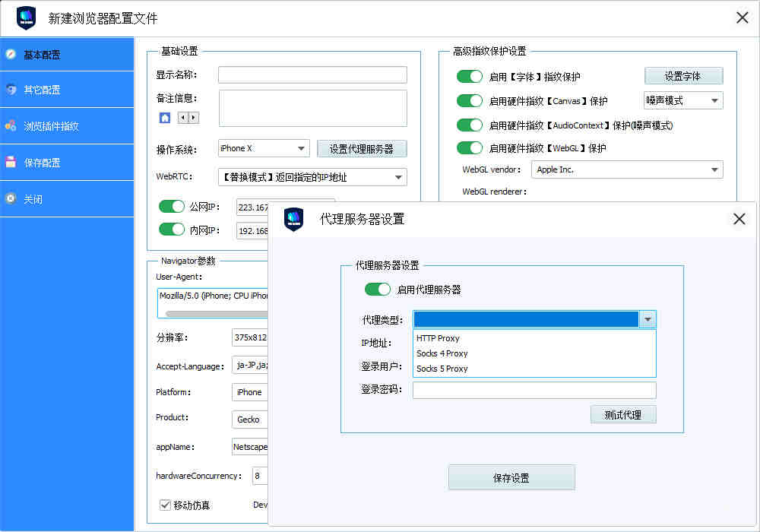Open the WebGL vendor Apple Inc. dropdown

click(627, 169)
